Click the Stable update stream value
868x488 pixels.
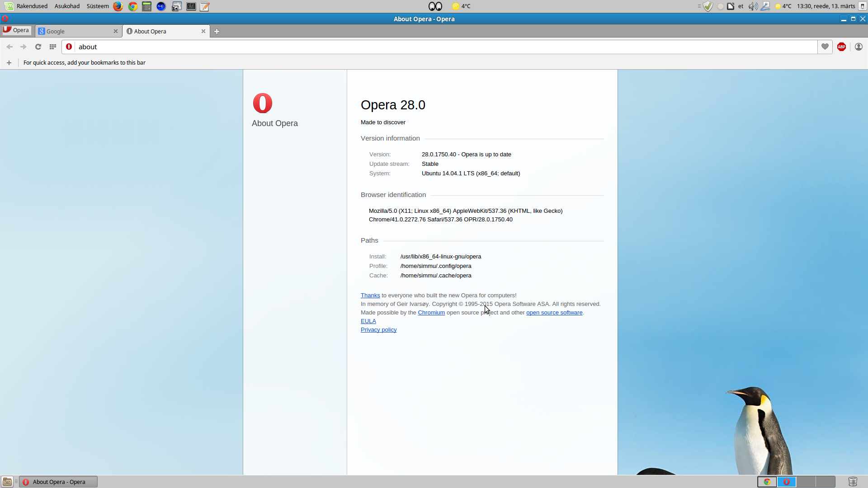click(430, 164)
